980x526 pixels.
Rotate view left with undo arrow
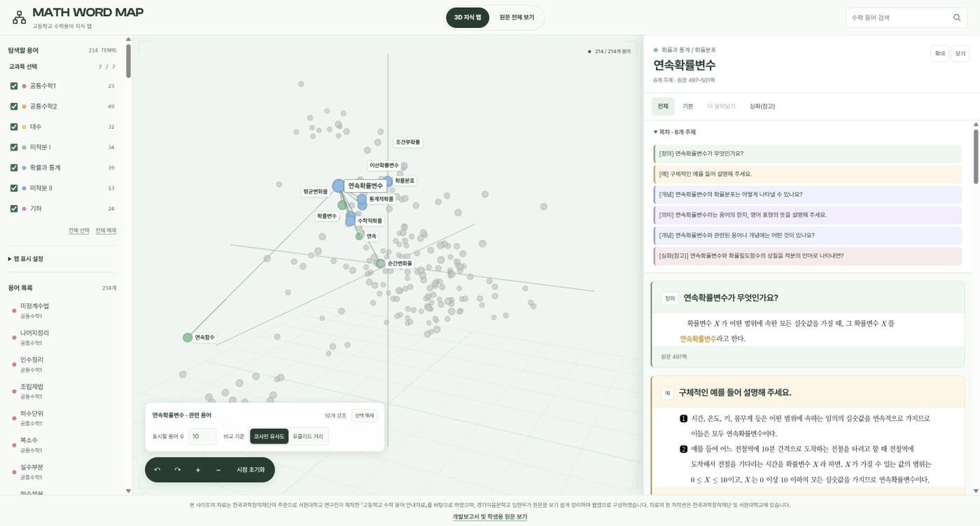[x=157, y=469]
